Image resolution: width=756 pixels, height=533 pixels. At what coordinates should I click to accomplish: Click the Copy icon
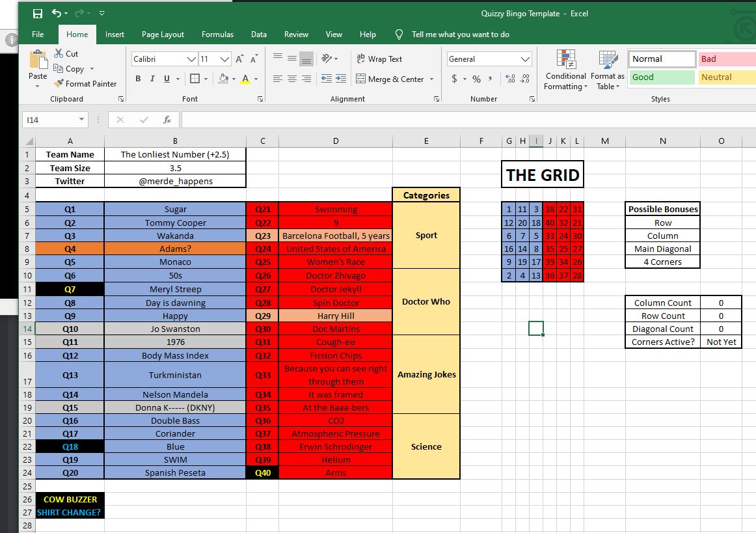click(x=59, y=68)
